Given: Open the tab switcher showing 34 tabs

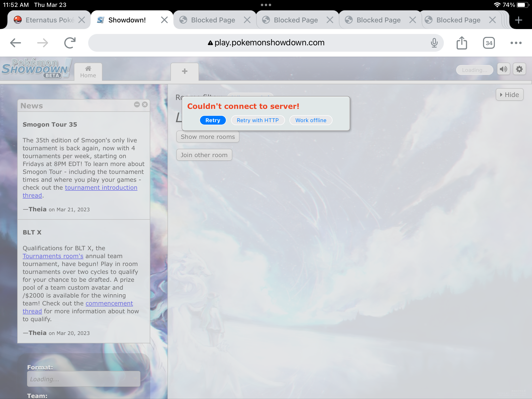Looking at the screenshot, I should coord(489,43).
